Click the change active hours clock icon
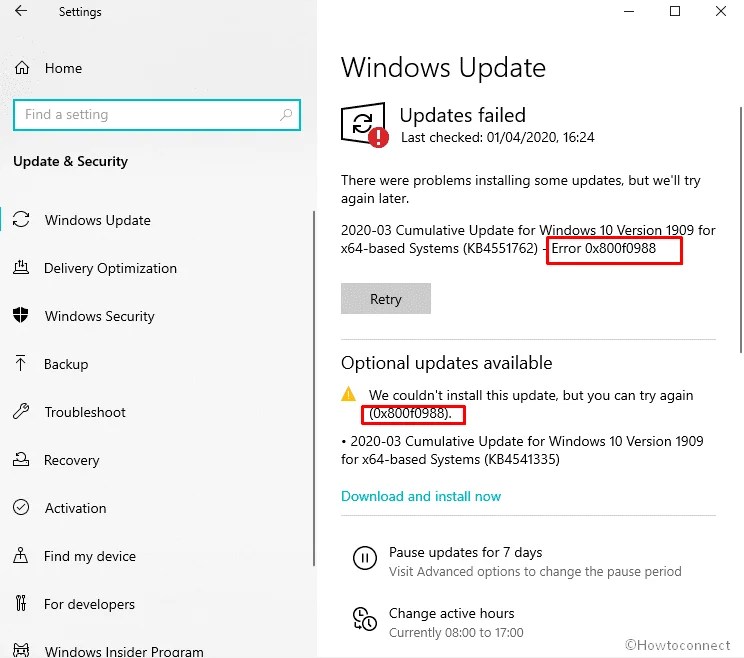Image resolution: width=744 pixels, height=658 pixels. 364,619
